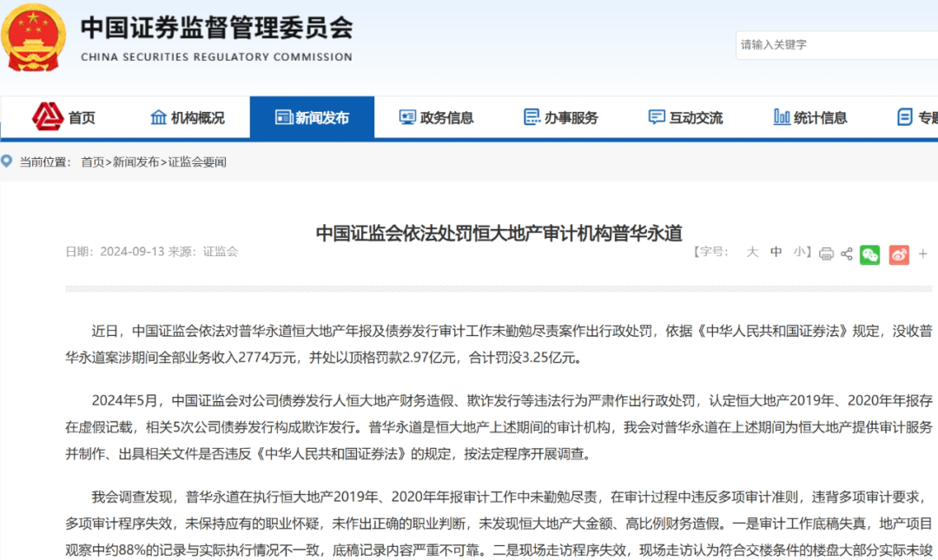Screen dimensions: 938x560
Task: Open the 办事服务 menu item
Action: 560,117
